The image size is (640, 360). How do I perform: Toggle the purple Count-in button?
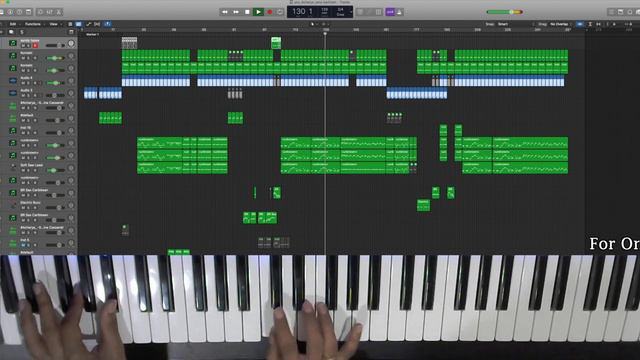390,12
